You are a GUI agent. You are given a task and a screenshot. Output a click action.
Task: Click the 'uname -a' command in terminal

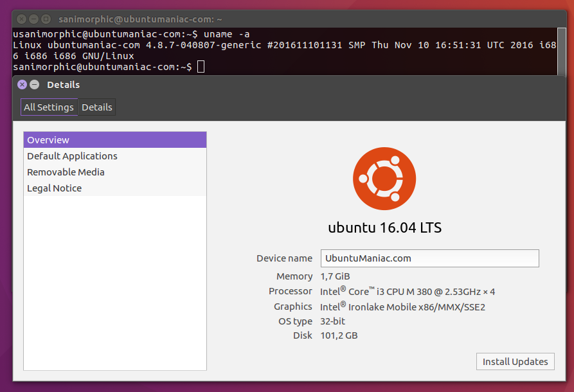[227, 34]
